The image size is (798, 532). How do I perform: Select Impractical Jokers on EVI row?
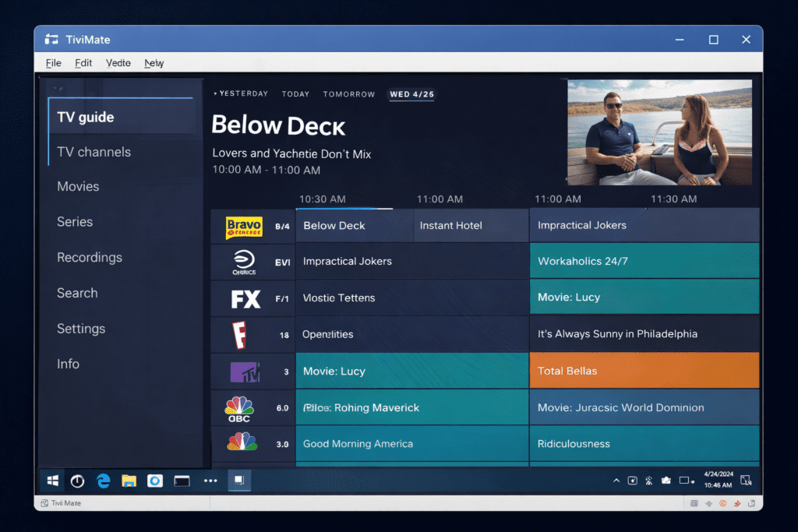click(x=412, y=261)
